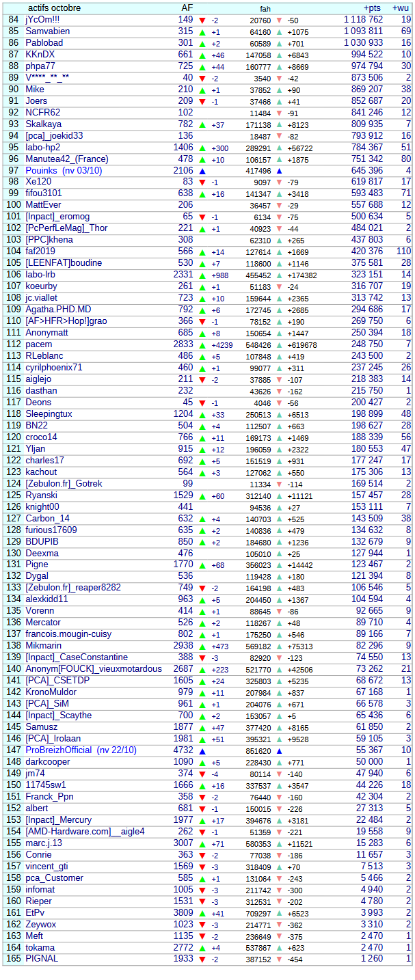Click red down arrow next to Zeywox's AF 1023
Screen dimensions: 415x980
(x=202, y=925)
